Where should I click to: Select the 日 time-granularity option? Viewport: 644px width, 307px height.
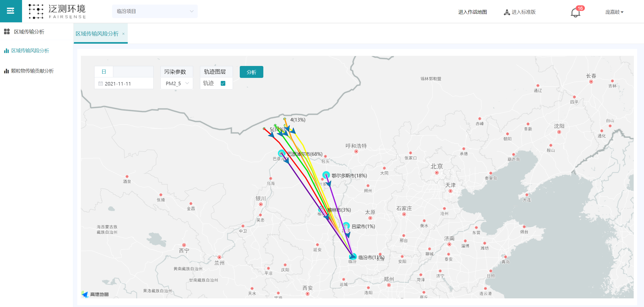(x=104, y=72)
